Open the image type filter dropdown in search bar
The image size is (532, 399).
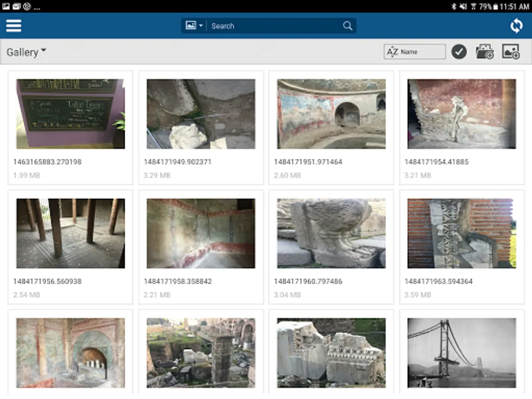click(194, 26)
